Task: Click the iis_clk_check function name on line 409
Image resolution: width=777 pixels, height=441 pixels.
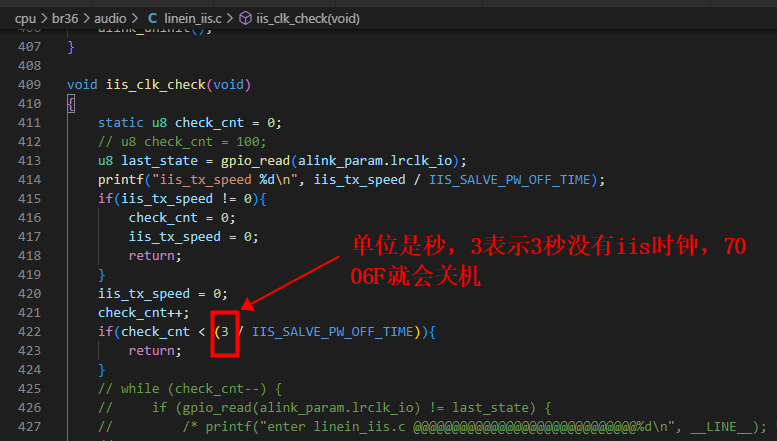Action: (156, 85)
